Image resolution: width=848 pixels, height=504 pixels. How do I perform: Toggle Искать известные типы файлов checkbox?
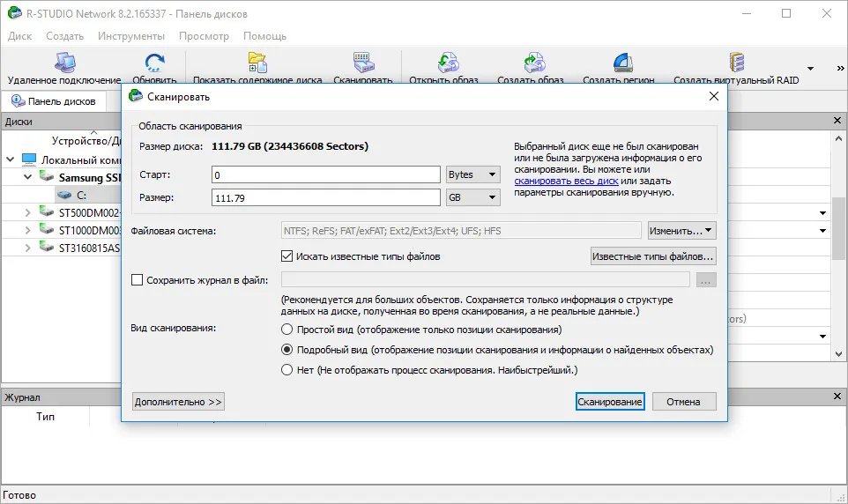click(287, 256)
